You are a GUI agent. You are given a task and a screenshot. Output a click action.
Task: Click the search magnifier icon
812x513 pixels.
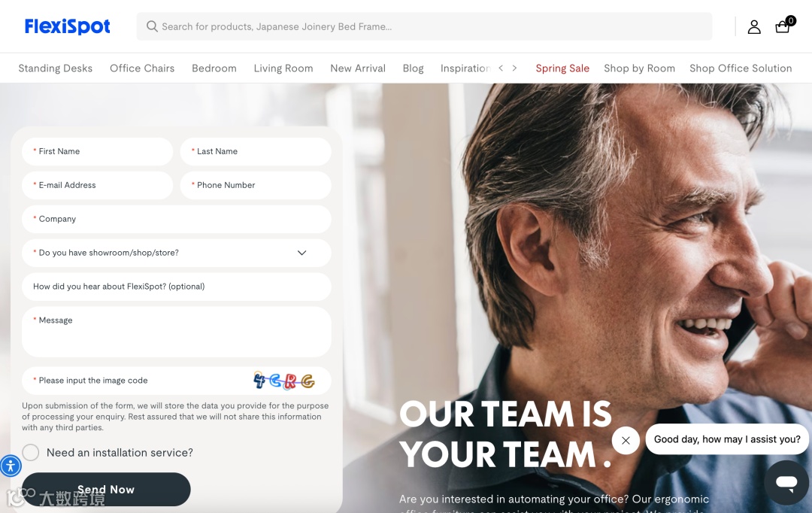pos(152,26)
